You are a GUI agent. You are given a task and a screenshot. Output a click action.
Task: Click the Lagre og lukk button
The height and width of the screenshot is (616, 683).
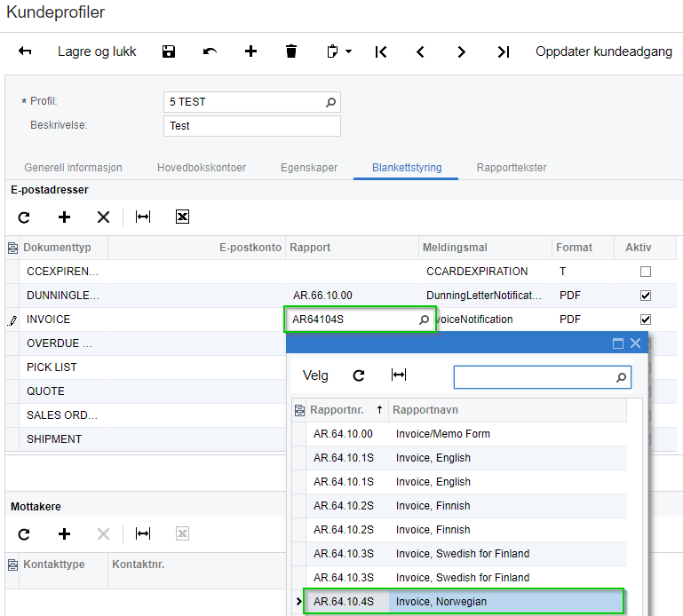tap(97, 51)
